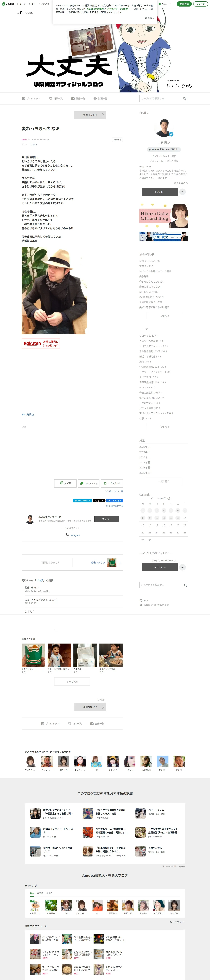Open 記事一覧 in the header navigation
The width and height of the screenshot is (210, 980).
(56, 98)
